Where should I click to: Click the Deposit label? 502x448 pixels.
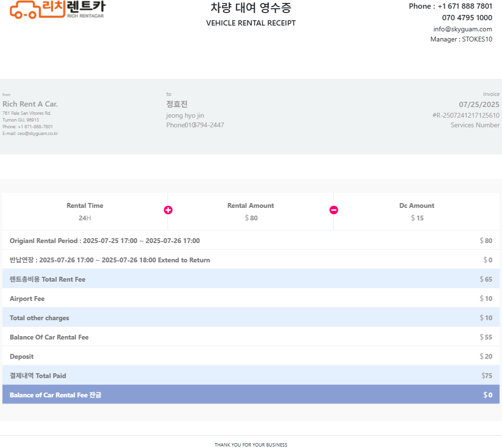coord(21,356)
